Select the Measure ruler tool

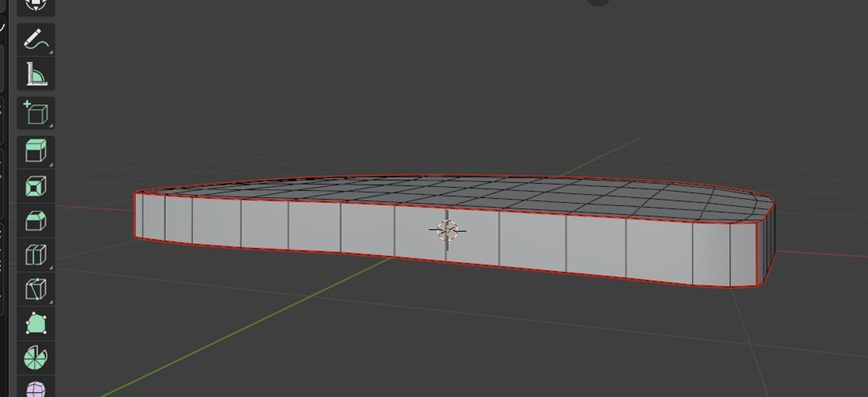click(36, 74)
